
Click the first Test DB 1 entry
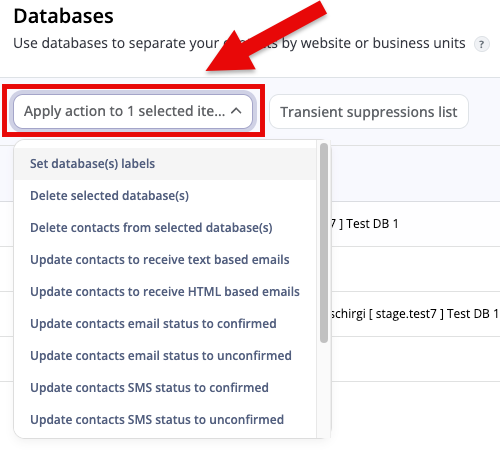365,224
